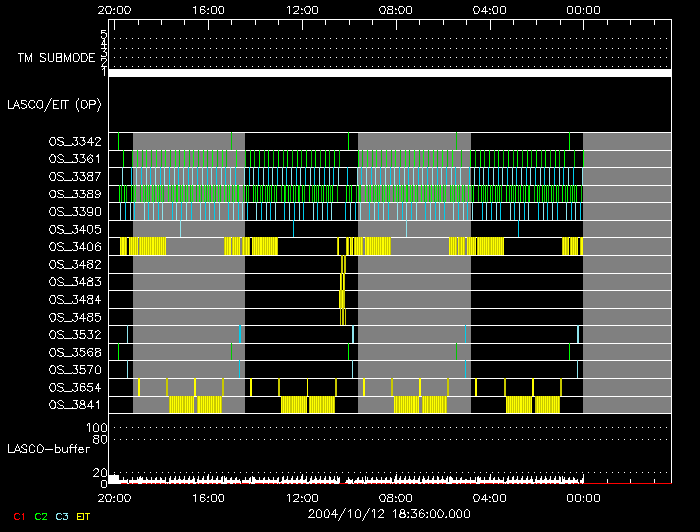The image size is (700, 532).
Task: Click the white TM SUBMODE level bar
Action: click(x=389, y=73)
